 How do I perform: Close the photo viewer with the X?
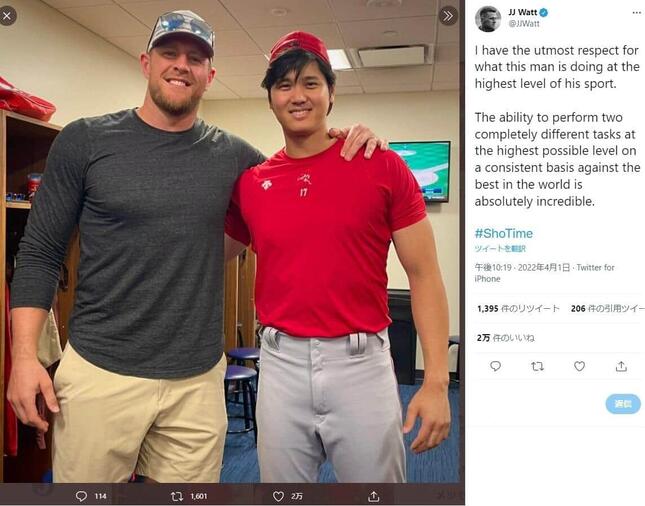click(x=7, y=15)
